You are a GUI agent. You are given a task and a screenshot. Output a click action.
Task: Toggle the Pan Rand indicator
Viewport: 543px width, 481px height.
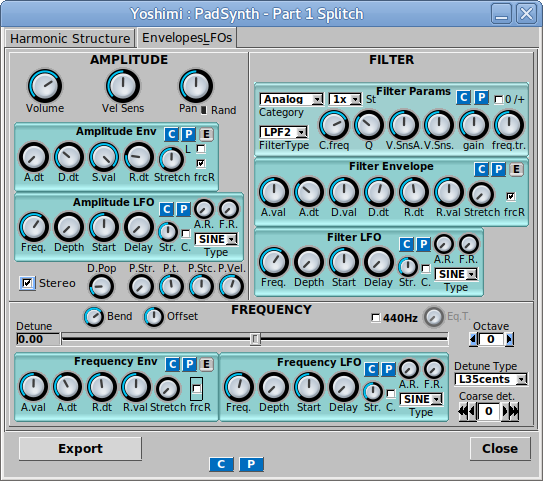[204, 110]
